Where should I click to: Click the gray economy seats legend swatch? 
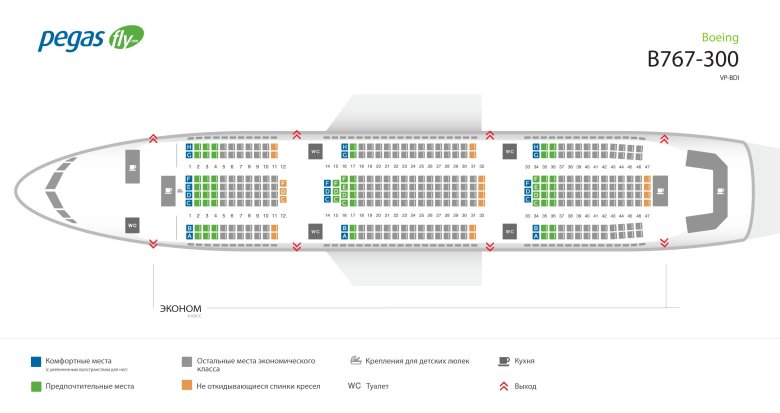tap(186, 361)
